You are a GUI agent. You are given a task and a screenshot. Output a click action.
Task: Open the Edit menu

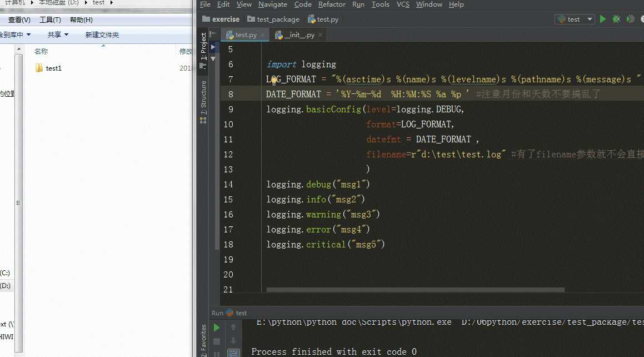click(223, 4)
